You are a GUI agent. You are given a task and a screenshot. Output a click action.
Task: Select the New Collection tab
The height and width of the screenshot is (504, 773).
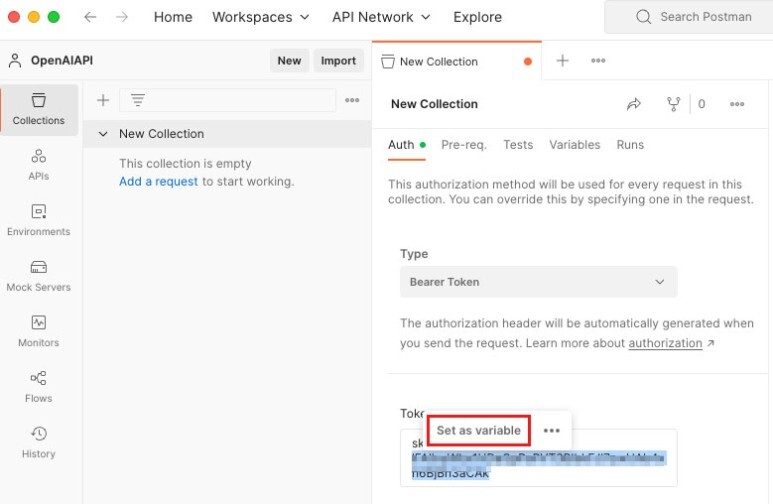pos(457,61)
